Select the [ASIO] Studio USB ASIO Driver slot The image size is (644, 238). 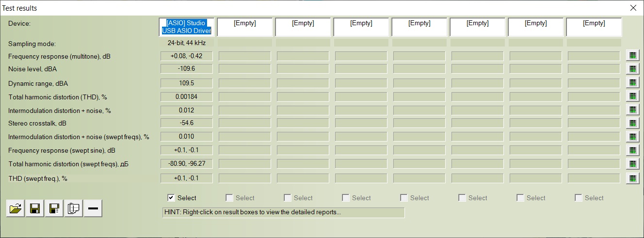[187, 27]
